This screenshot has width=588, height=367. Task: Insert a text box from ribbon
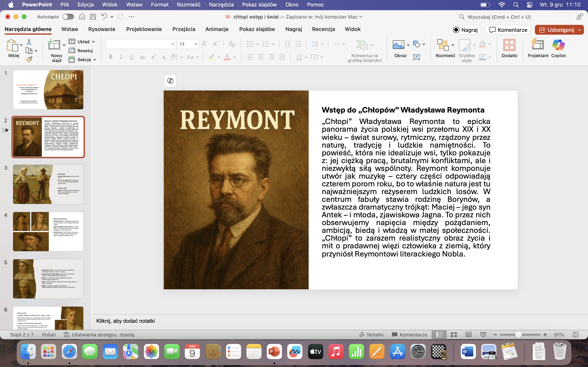coord(416,57)
